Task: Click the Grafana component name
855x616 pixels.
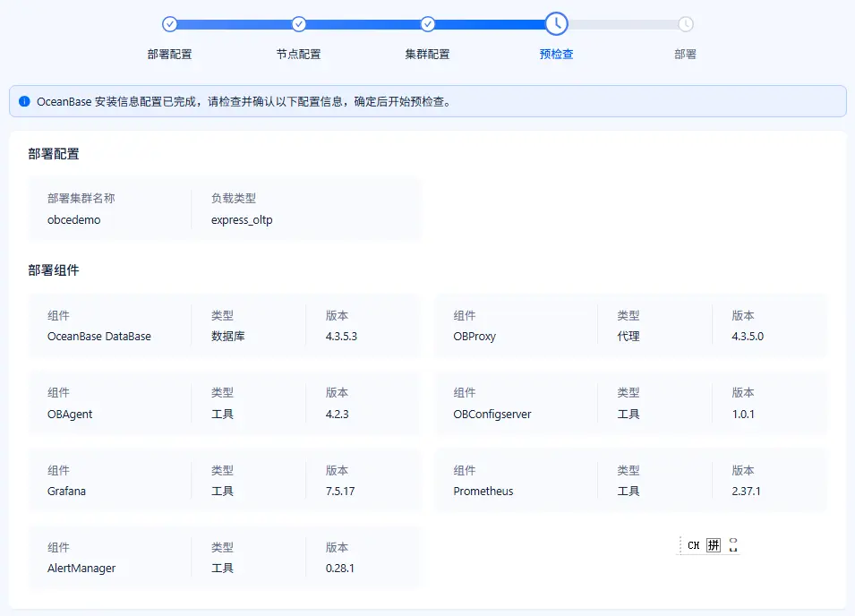Action: tap(66, 492)
